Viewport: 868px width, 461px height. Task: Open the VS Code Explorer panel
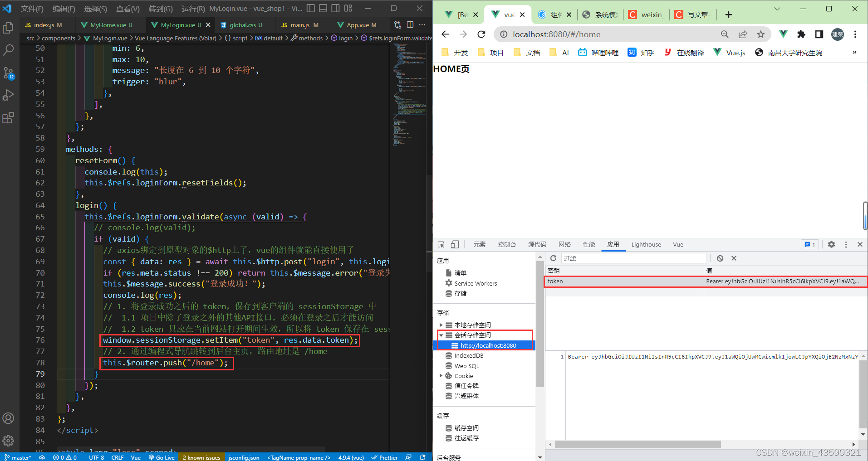pyautogui.click(x=8, y=28)
